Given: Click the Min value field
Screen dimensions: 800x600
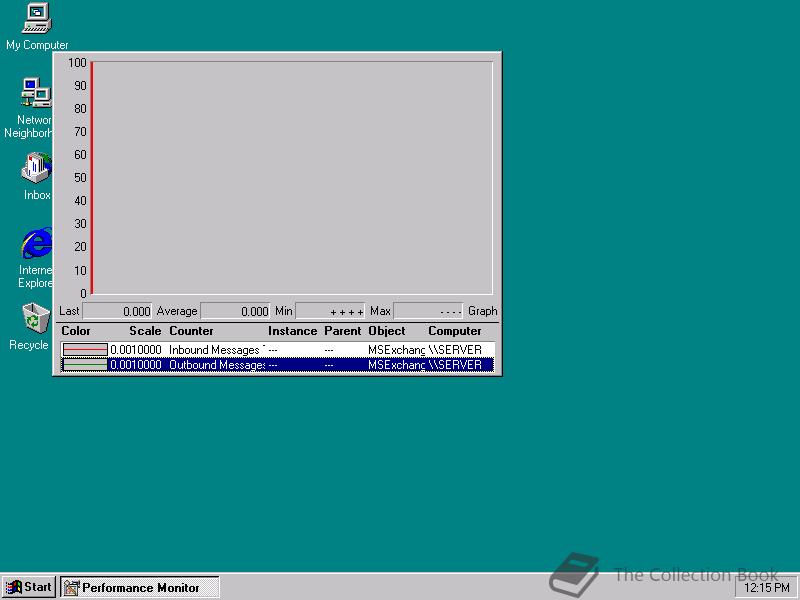Looking at the screenshot, I should [x=330, y=311].
